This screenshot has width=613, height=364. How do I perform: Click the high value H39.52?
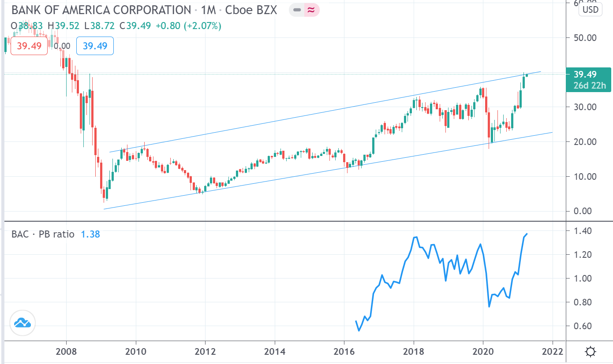(64, 26)
